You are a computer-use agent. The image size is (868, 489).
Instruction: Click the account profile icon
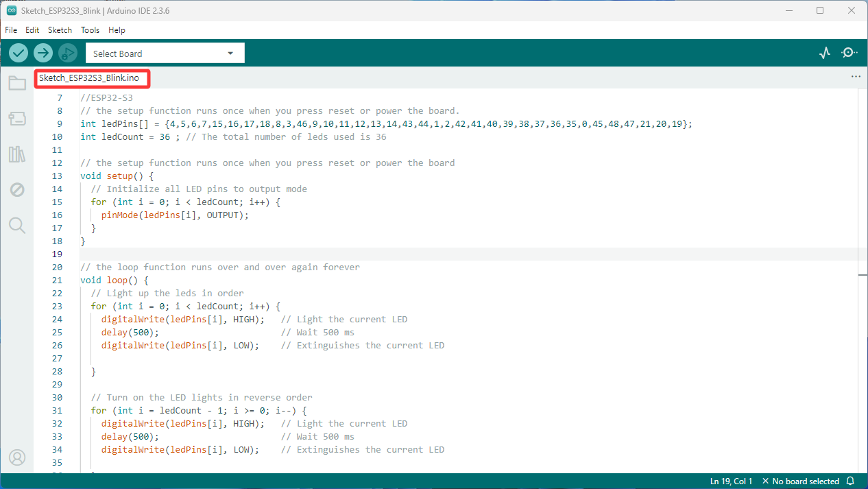17,457
